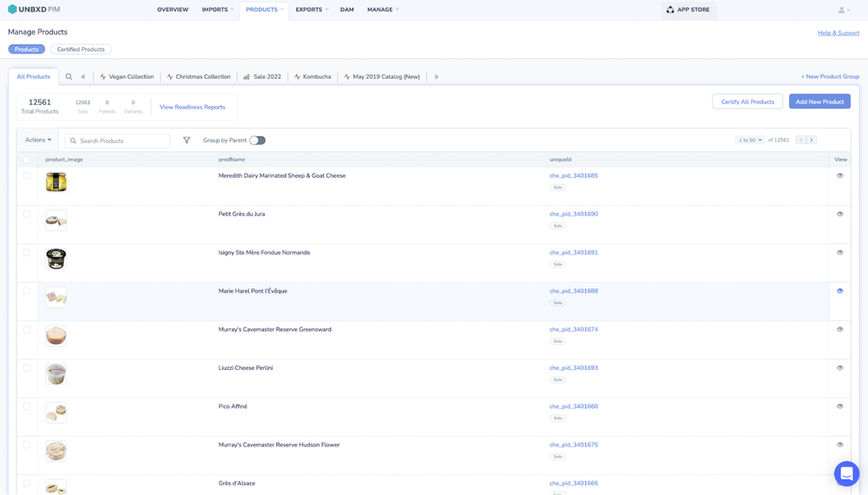
Task: Check Meredith Dairy Marinated Sheep & Goat Cheese row
Action: click(27, 175)
